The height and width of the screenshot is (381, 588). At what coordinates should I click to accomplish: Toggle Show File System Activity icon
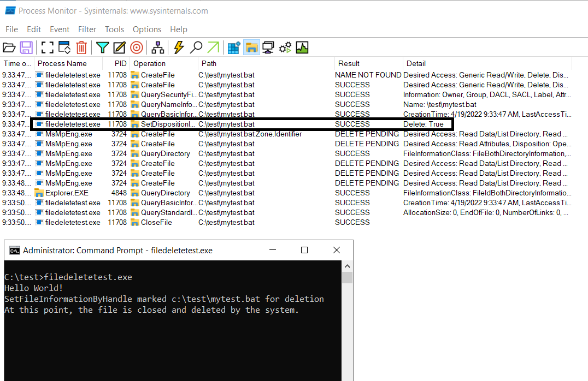(x=251, y=47)
